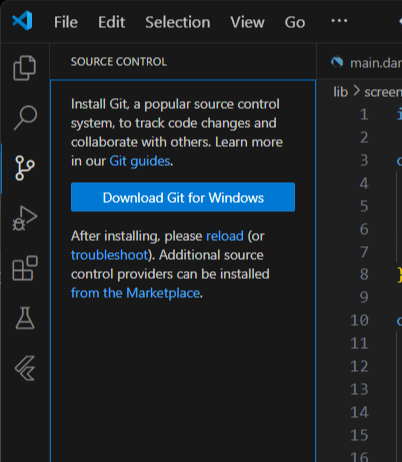Open the Testing flask icon
Screen dimensions: 402x462
[x=25, y=318]
